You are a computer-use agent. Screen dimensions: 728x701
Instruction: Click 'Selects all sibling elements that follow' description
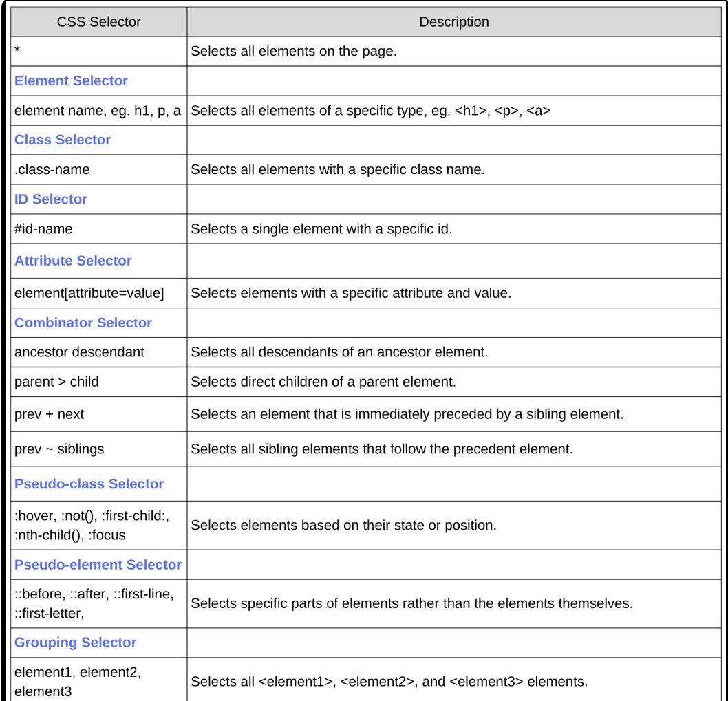click(382, 449)
